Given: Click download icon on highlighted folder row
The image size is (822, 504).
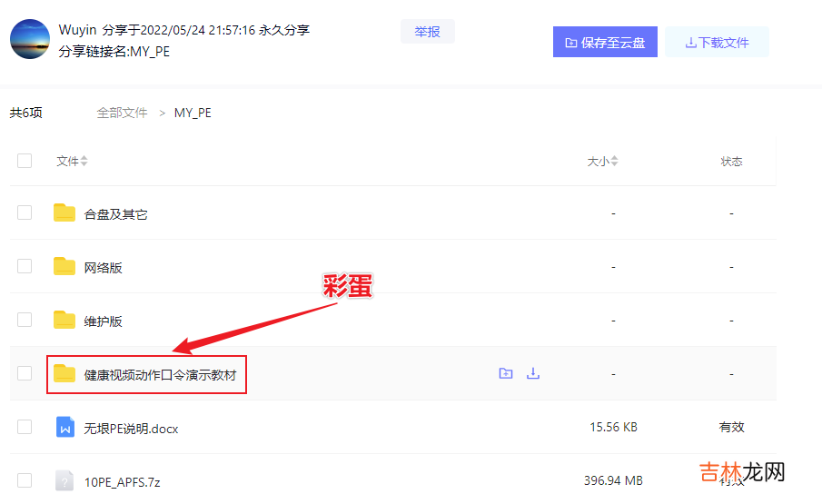Looking at the screenshot, I should point(533,373).
